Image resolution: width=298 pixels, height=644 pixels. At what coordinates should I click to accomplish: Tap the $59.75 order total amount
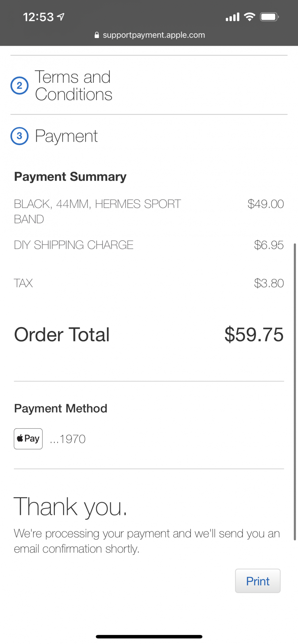coord(254,335)
